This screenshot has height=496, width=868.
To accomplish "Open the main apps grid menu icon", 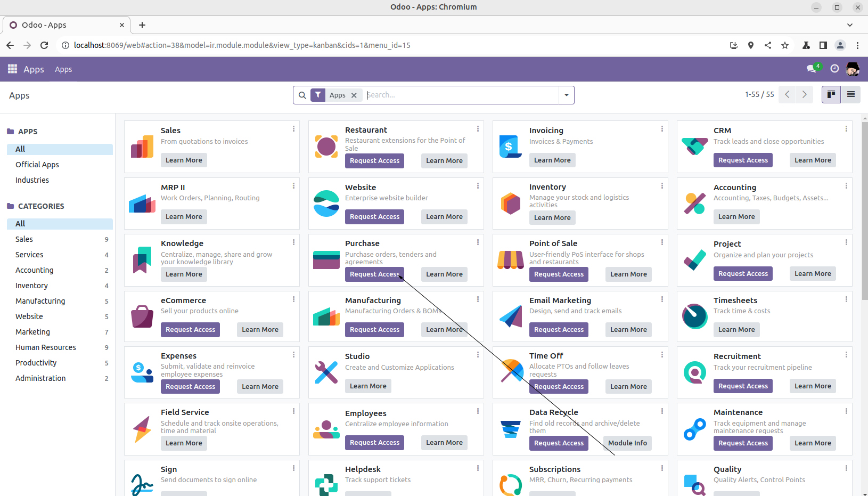I will point(12,69).
